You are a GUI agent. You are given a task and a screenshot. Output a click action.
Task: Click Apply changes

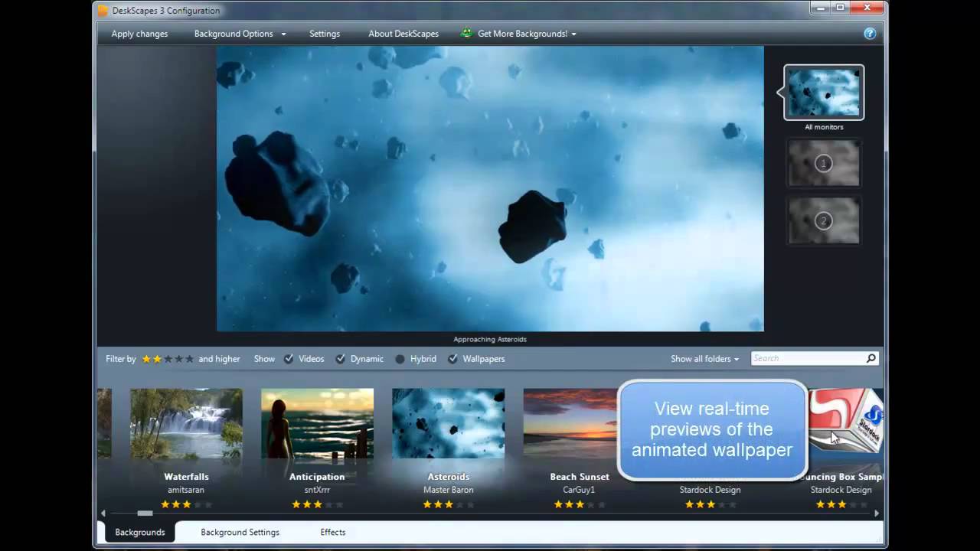(139, 34)
